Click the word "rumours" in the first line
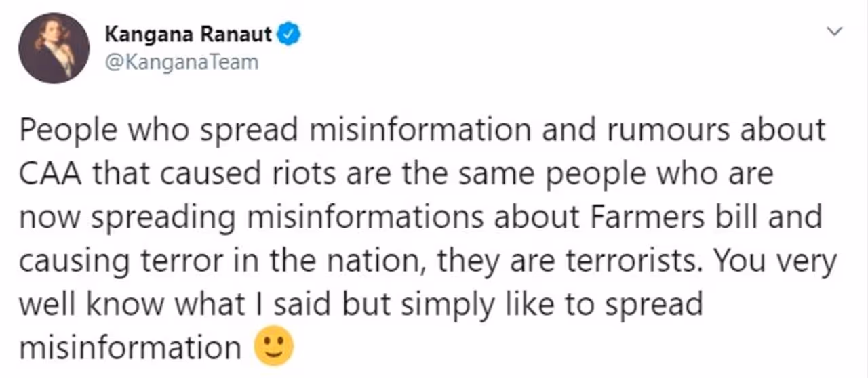 tap(664, 129)
